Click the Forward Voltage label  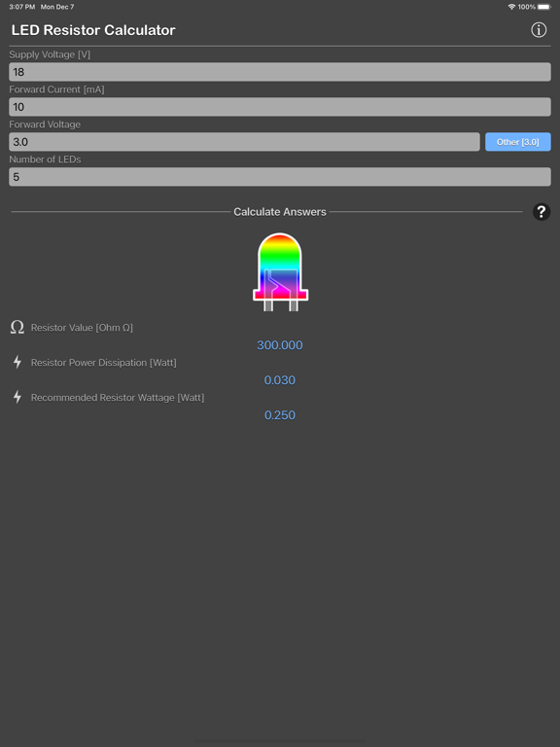45,124
